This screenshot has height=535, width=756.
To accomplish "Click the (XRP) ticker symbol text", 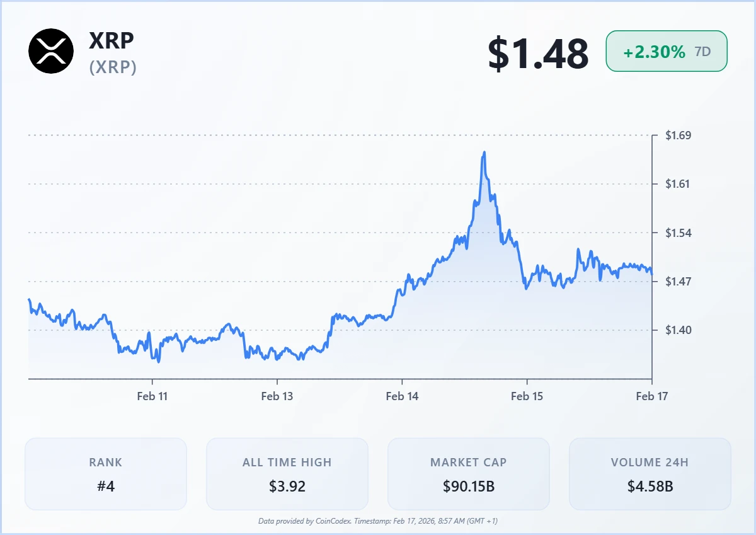I will tap(113, 67).
